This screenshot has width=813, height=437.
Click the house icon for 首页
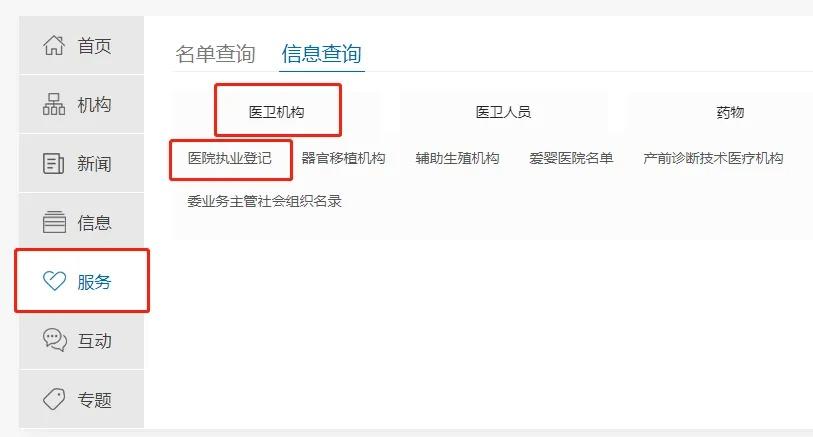point(54,46)
